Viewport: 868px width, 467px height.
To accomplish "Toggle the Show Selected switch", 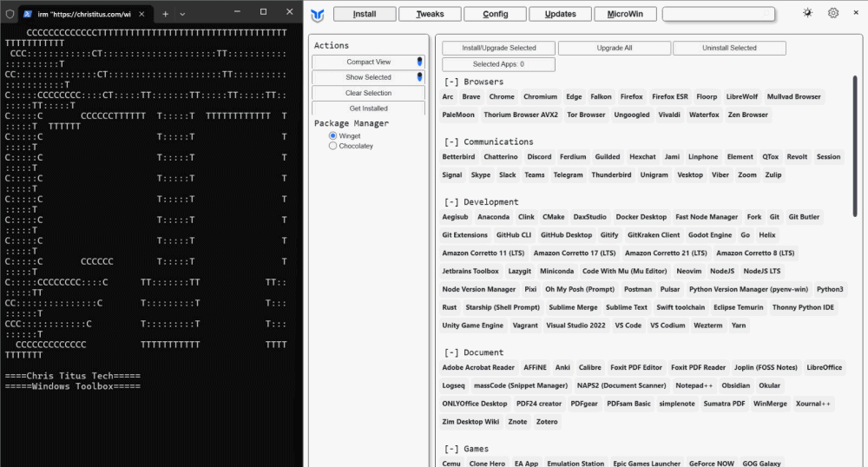I will click(x=419, y=77).
